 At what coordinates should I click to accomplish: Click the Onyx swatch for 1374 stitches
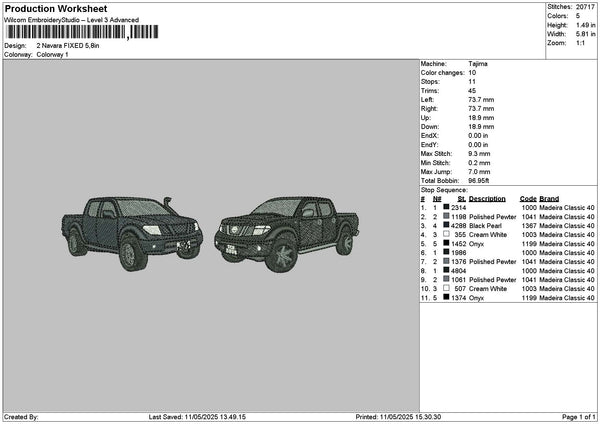coord(446,297)
